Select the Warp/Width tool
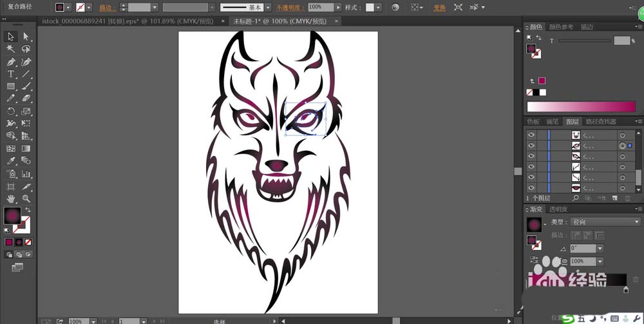 pos(11,123)
